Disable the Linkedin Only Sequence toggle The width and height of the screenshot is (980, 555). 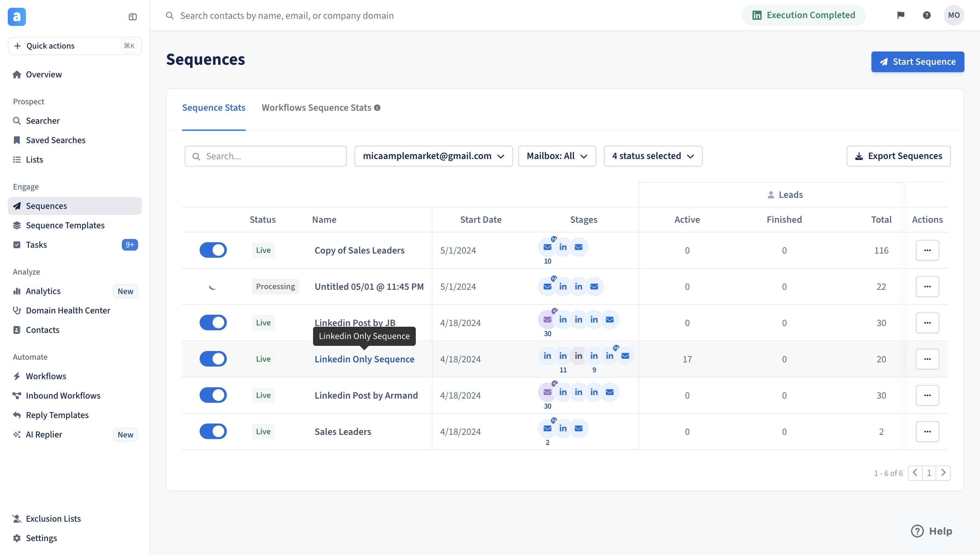pyautogui.click(x=213, y=359)
